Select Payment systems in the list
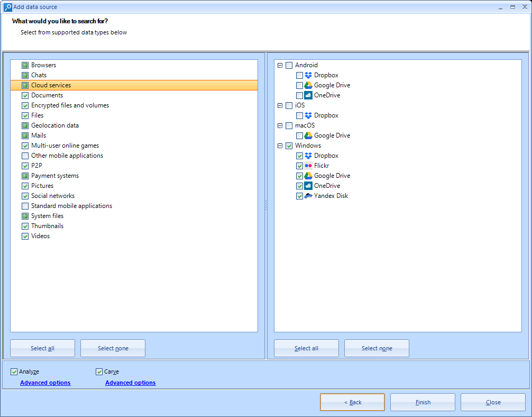This screenshot has width=532, height=417. (55, 176)
